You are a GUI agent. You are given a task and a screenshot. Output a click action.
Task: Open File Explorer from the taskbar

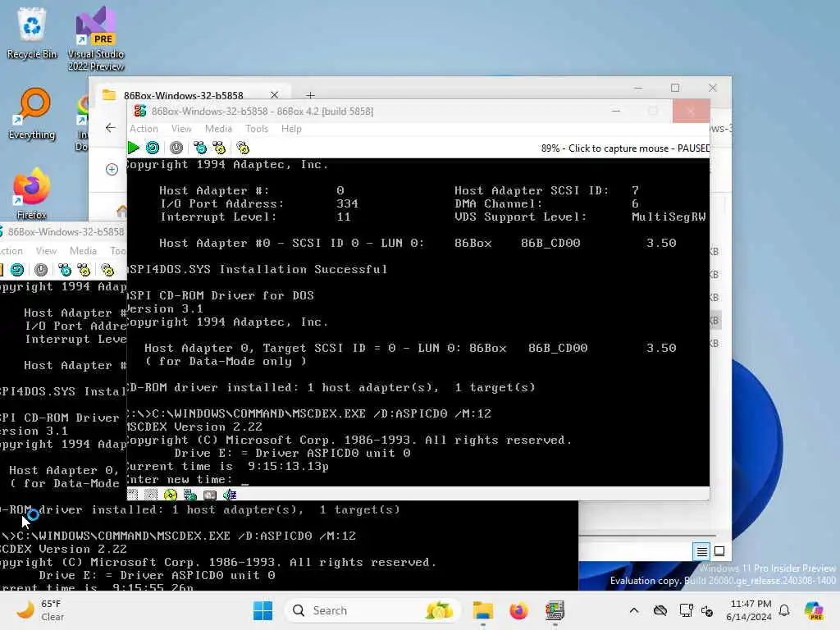tap(482, 610)
